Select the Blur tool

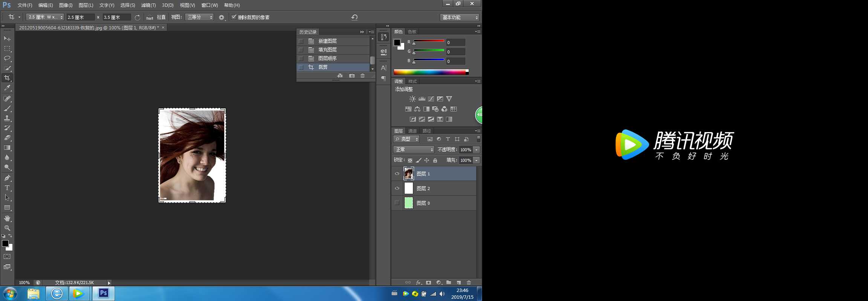pyautogui.click(x=7, y=157)
